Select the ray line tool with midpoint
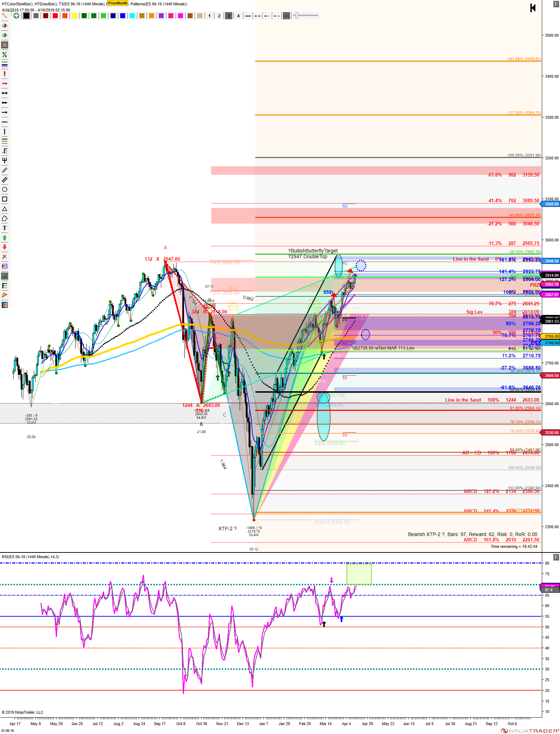560x734 pixels. (x=5, y=103)
